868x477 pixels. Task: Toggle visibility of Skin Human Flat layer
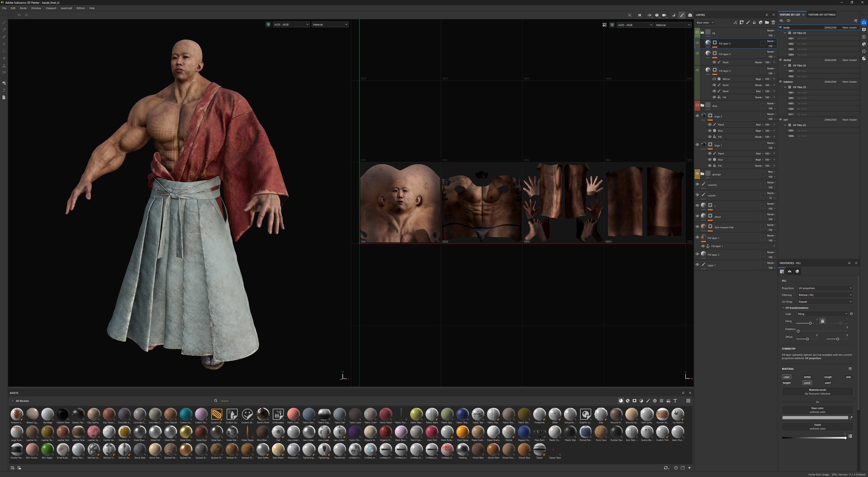tap(697, 227)
